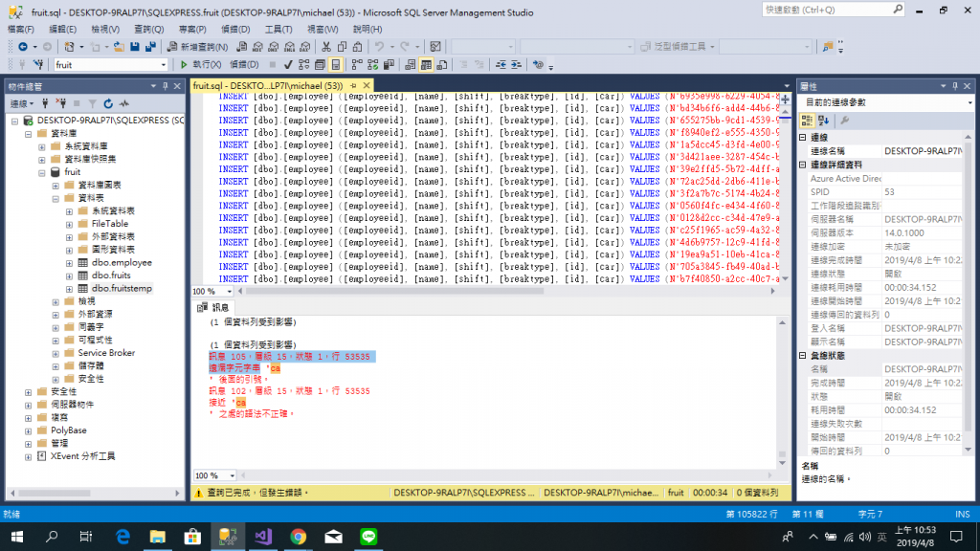Expand the dbo.fruitstemp table node

click(69, 289)
